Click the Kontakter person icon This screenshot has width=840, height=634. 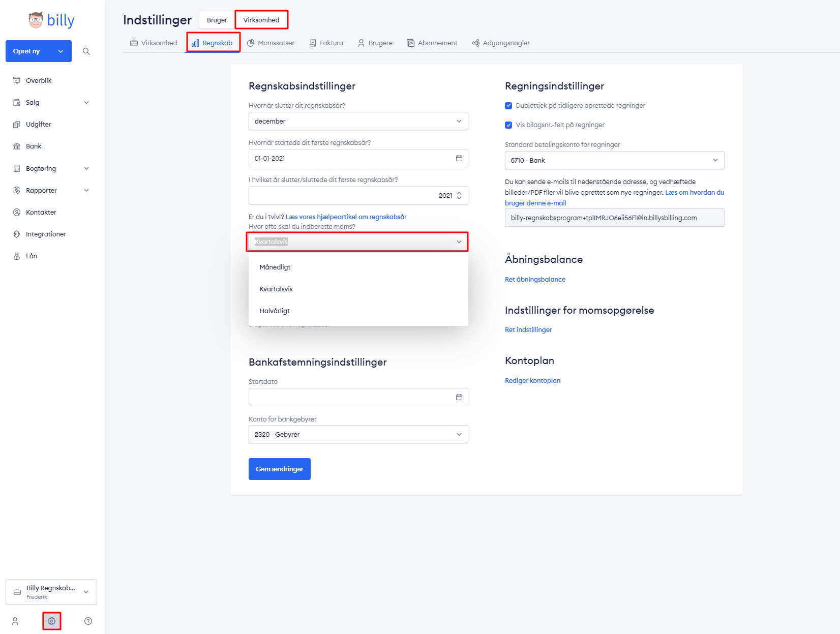(x=17, y=213)
